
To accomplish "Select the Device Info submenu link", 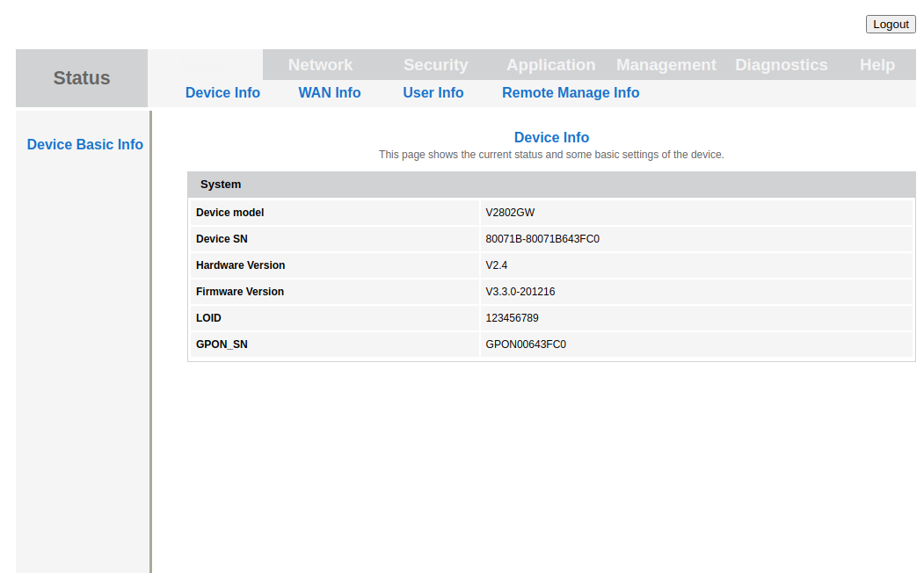I will tap(222, 93).
